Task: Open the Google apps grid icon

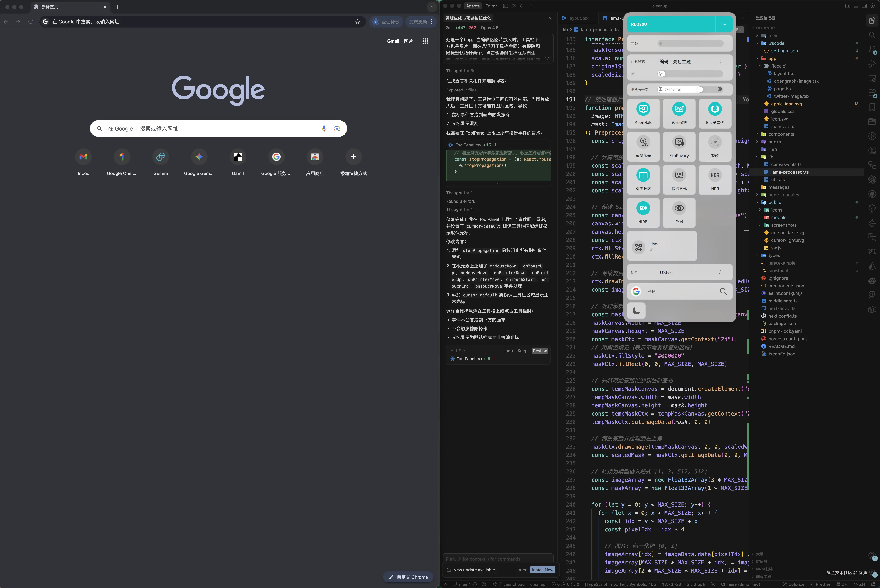Action: point(425,41)
